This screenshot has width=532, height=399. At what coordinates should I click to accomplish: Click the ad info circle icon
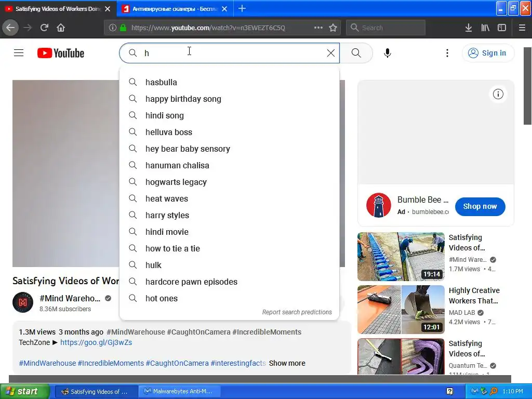point(498,94)
